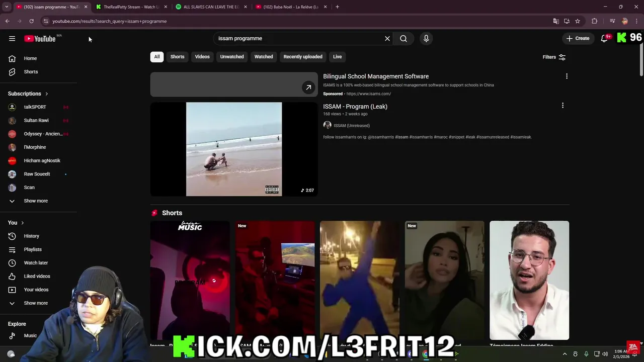Open a new browser tab with plus
644x362 pixels.
337,7
